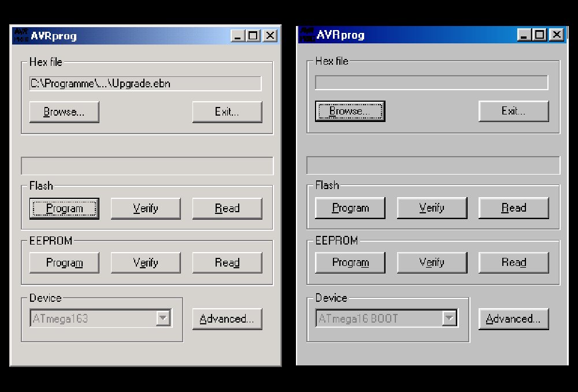
Task: Open Advanced... settings in the left window
Action: click(227, 319)
